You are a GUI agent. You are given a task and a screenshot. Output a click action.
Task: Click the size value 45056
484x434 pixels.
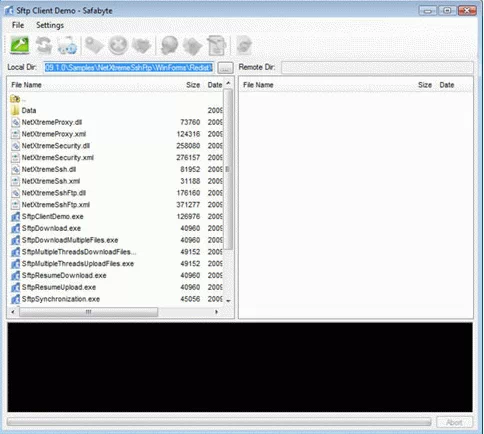190,299
